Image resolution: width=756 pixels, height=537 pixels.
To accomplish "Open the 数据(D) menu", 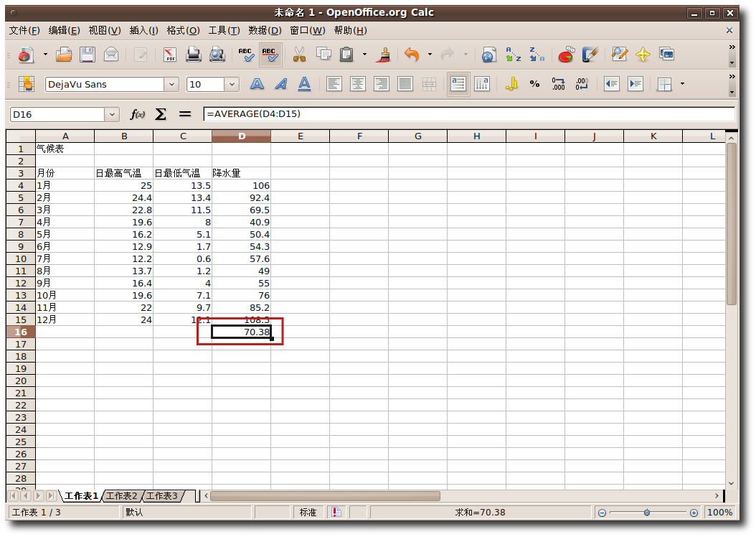I will pyautogui.click(x=265, y=30).
